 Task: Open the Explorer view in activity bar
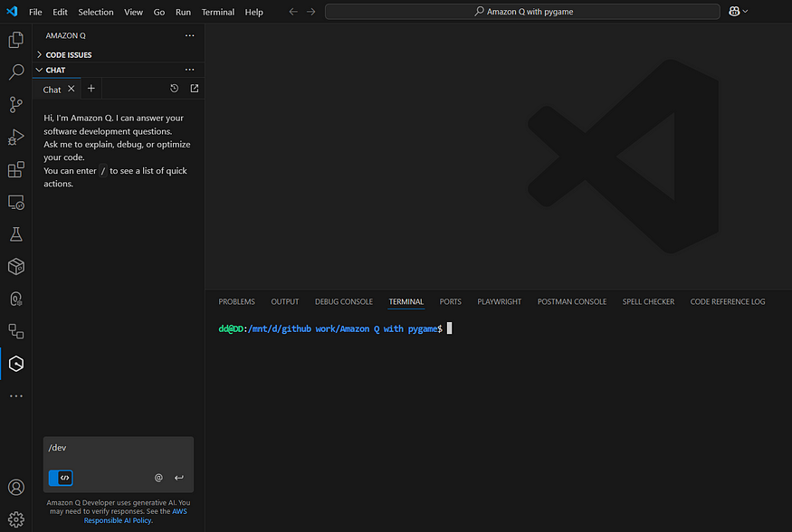[16, 40]
